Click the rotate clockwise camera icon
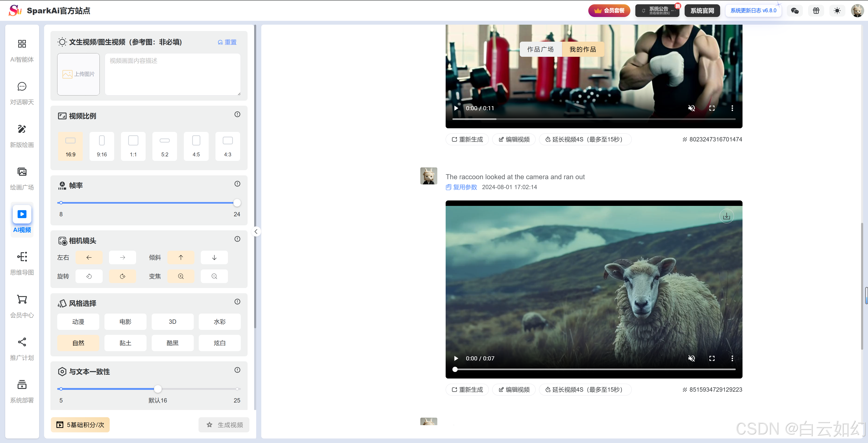The width and height of the screenshot is (868, 443). click(x=122, y=276)
